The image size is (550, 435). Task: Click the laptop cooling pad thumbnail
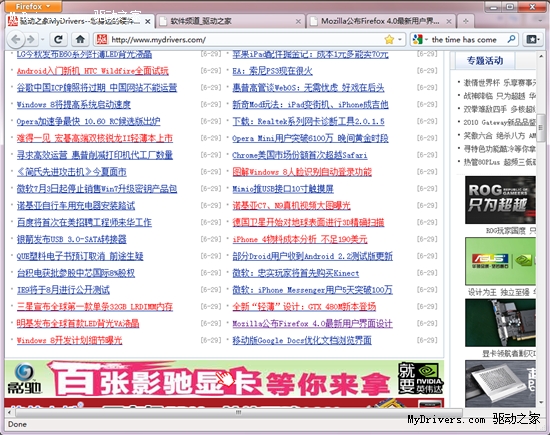click(x=500, y=383)
